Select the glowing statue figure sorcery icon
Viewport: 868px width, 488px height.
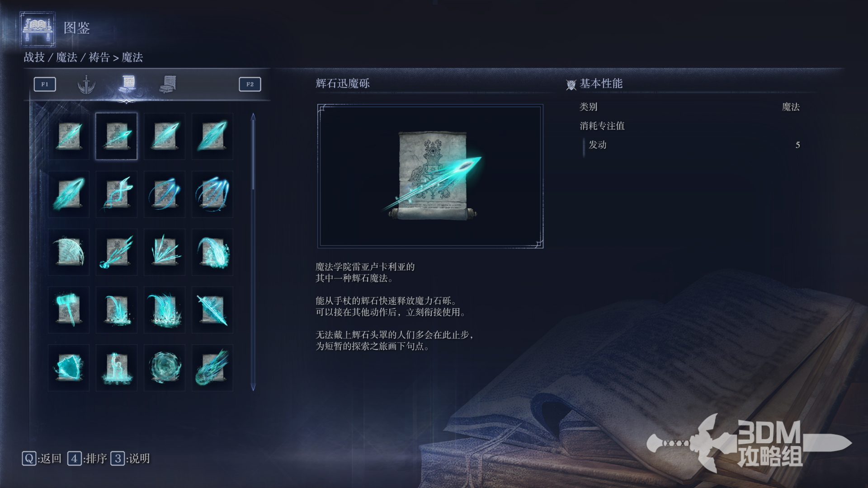pyautogui.click(x=117, y=368)
